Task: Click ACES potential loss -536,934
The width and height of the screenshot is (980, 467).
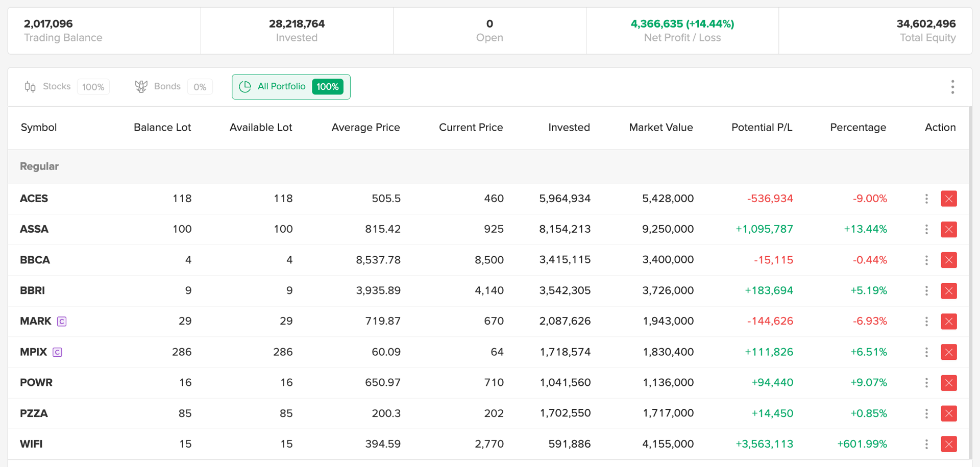Action: pos(770,199)
